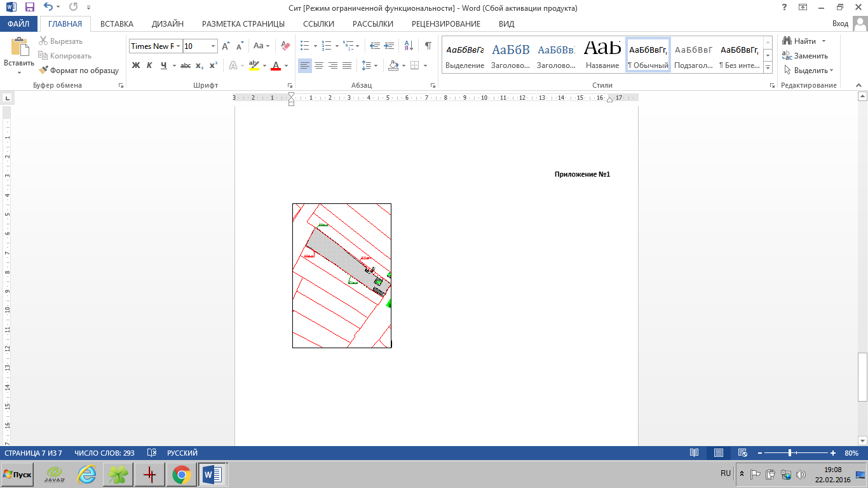Adjust the zoom slider handle
Screen dimensions: 868x488
(x=790, y=453)
